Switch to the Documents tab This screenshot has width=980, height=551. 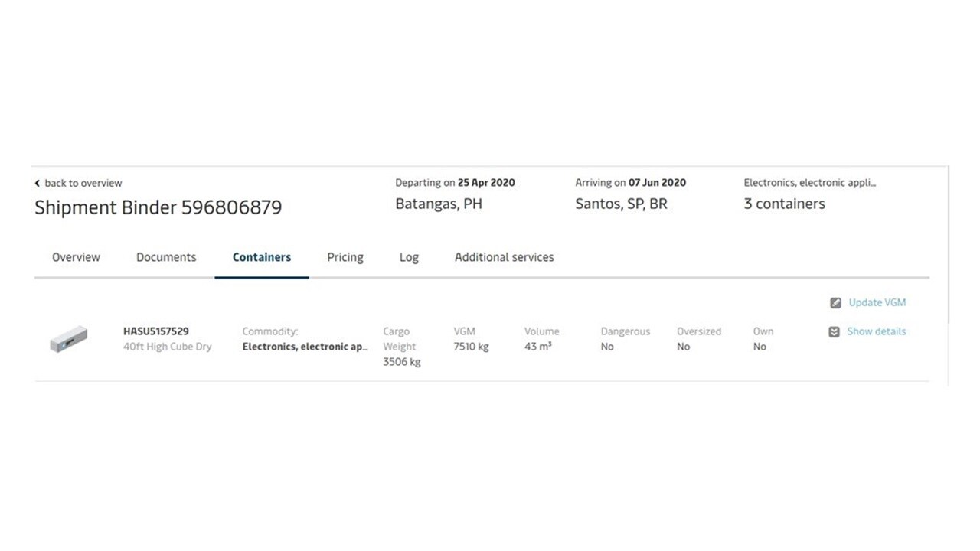[165, 257]
